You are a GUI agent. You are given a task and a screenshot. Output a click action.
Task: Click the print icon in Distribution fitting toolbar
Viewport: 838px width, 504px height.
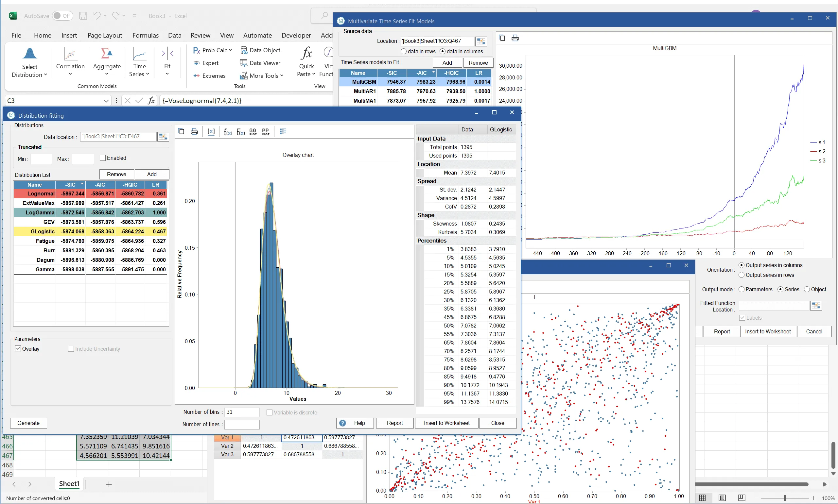click(194, 131)
